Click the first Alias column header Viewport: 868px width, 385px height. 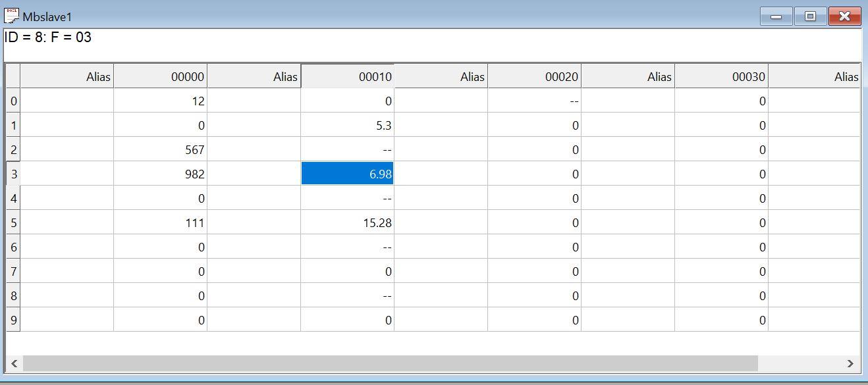[68, 76]
